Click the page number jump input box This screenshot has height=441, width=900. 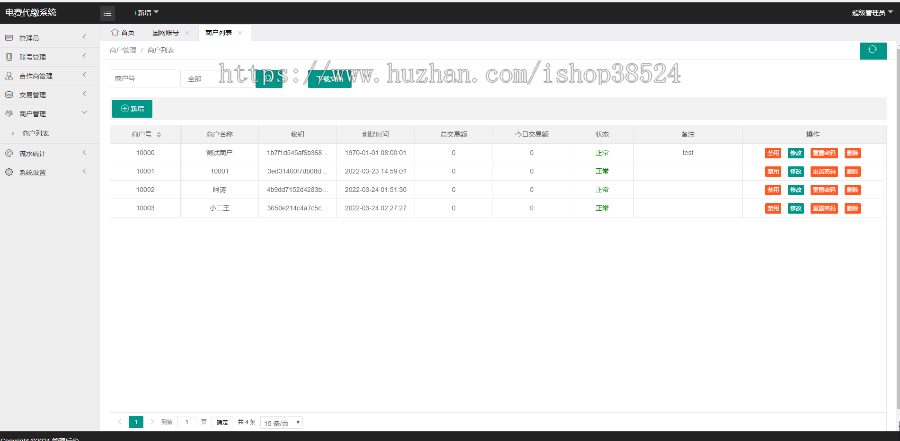click(186, 422)
